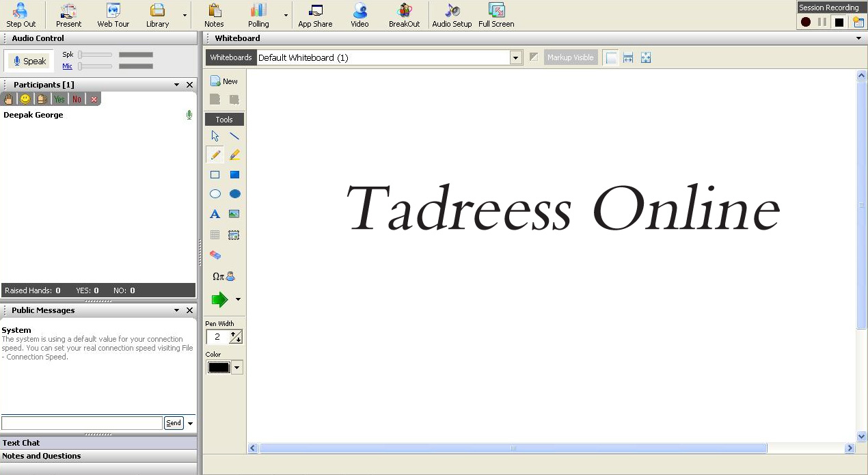Click the green arrow stamp tool
The image size is (868, 475).
(219, 299)
